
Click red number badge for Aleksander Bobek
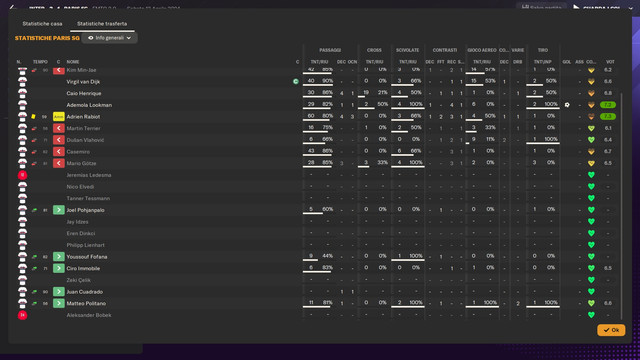coord(22,315)
